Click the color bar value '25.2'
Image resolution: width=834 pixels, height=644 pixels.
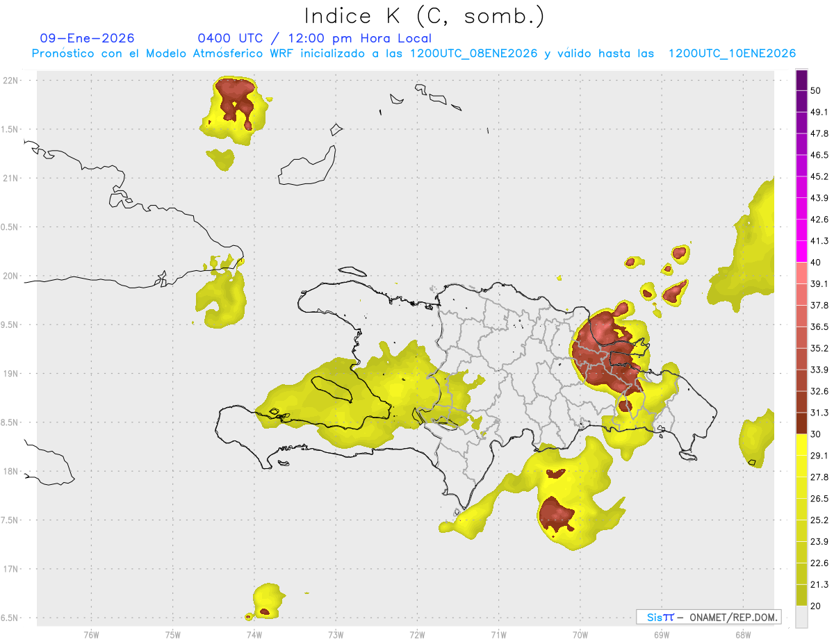tap(819, 520)
